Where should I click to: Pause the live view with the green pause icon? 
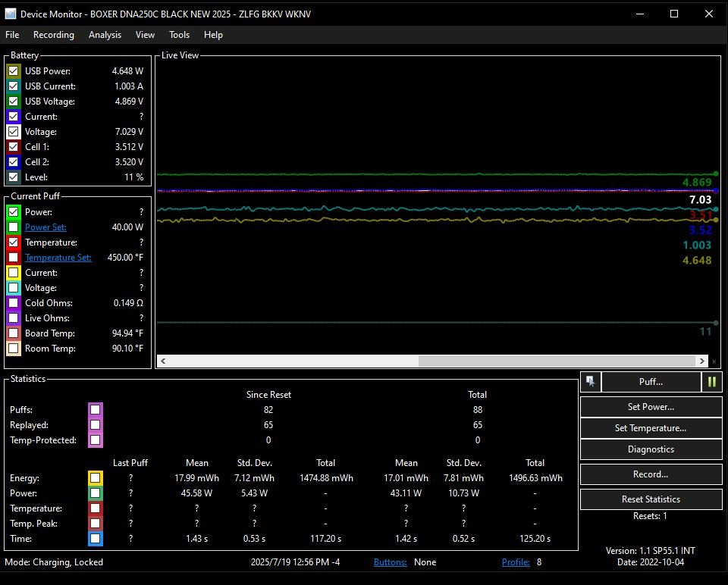(712, 382)
